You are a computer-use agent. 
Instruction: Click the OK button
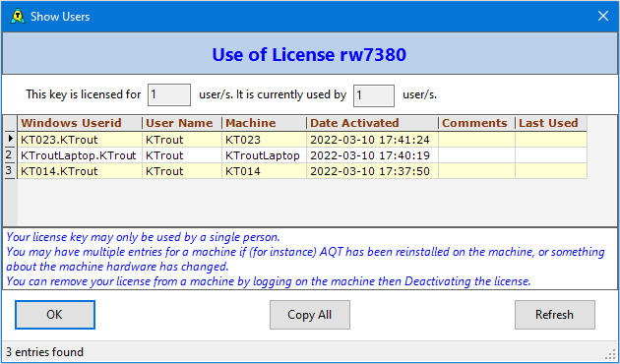(55, 315)
